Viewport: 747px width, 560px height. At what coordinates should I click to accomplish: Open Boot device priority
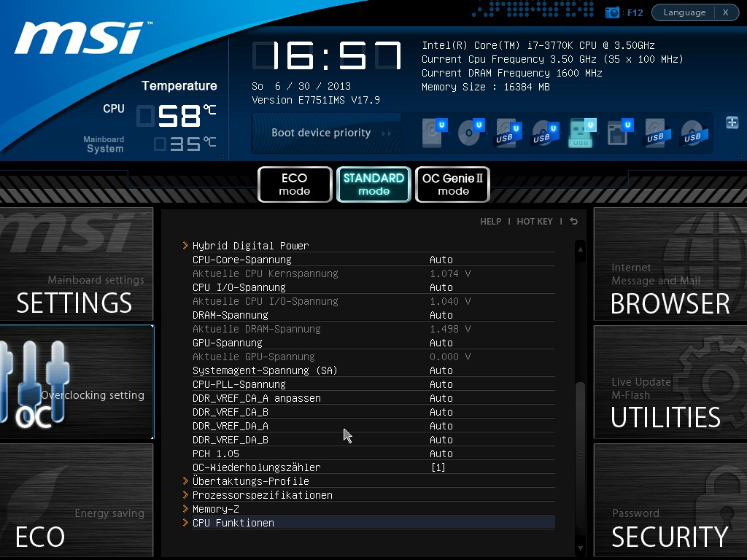(x=326, y=133)
